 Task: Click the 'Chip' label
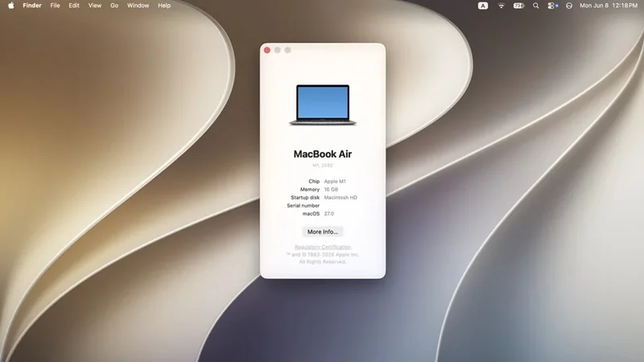(x=314, y=181)
